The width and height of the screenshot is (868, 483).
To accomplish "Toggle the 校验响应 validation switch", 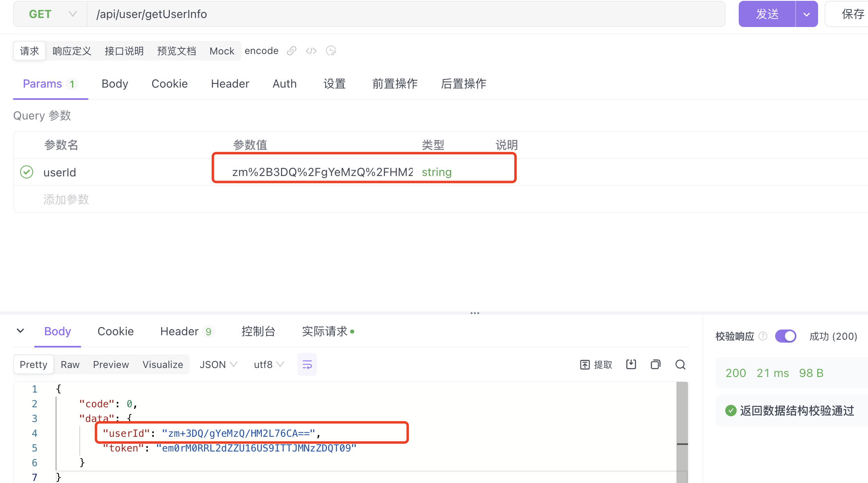I will tap(785, 336).
